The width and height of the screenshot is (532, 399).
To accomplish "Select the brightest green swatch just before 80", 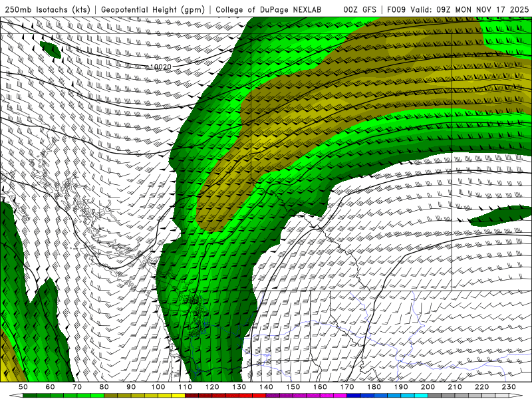I will click(x=97, y=395).
